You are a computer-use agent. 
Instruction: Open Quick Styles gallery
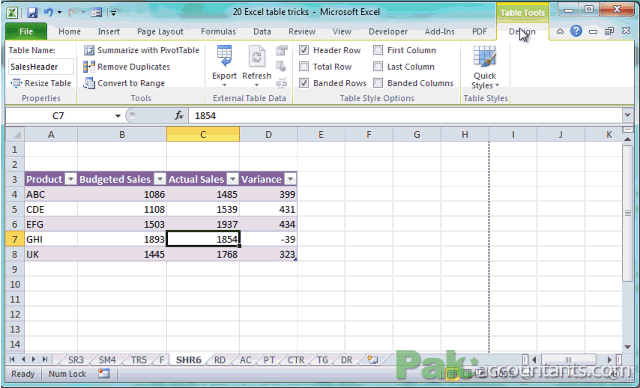coord(485,67)
